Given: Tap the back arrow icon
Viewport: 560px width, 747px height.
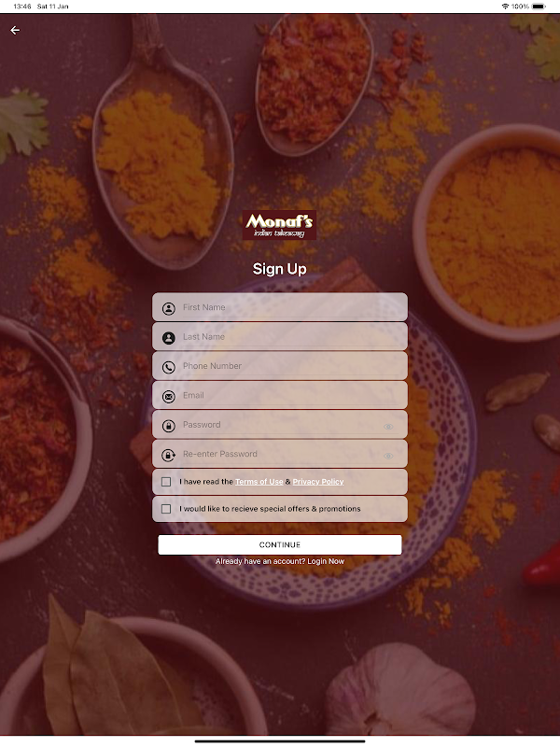Looking at the screenshot, I should (15, 31).
